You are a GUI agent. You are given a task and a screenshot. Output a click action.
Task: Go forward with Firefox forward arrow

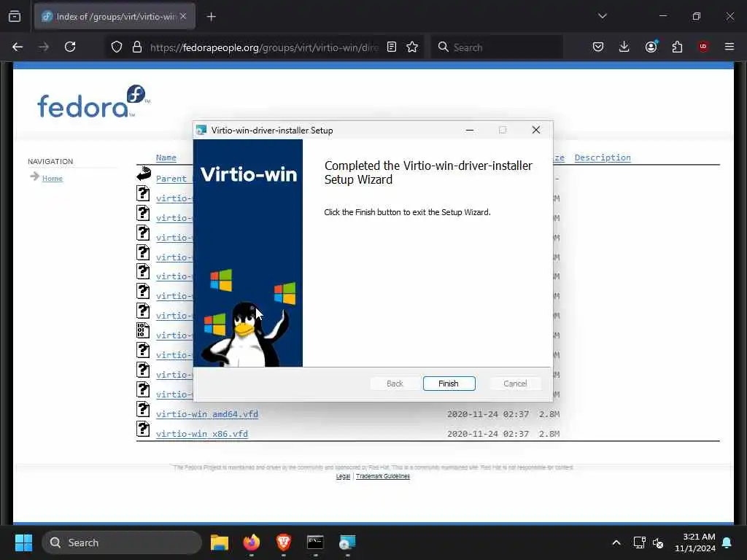click(x=44, y=47)
